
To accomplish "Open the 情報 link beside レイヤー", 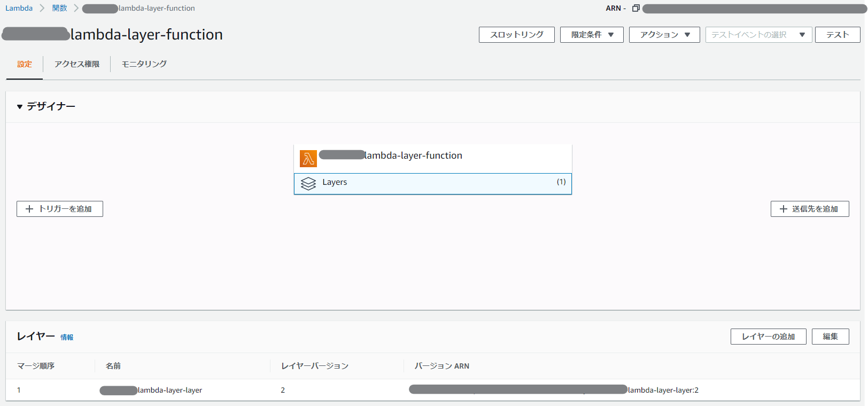I will pos(67,337).
